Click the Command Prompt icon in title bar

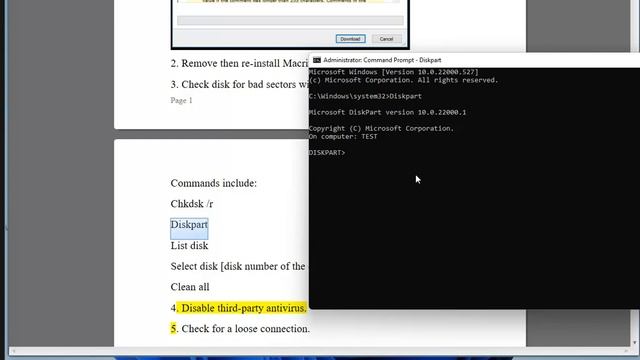tap(317, 60)
